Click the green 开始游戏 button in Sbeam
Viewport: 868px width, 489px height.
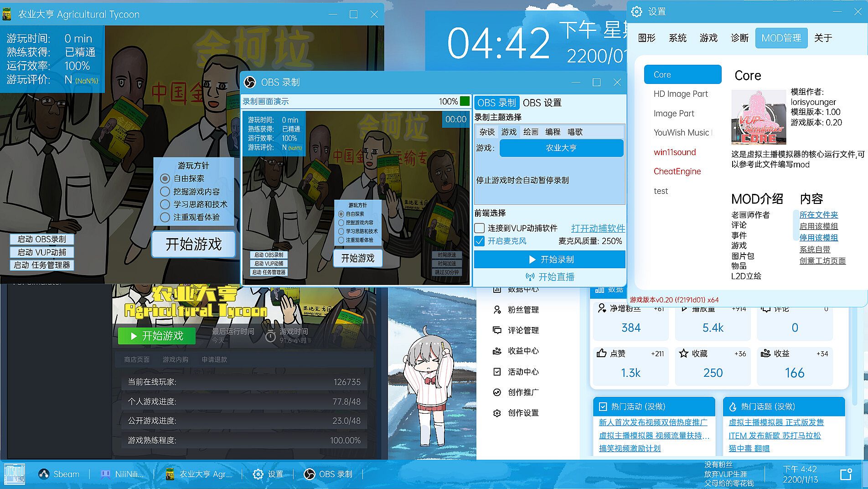156,336
